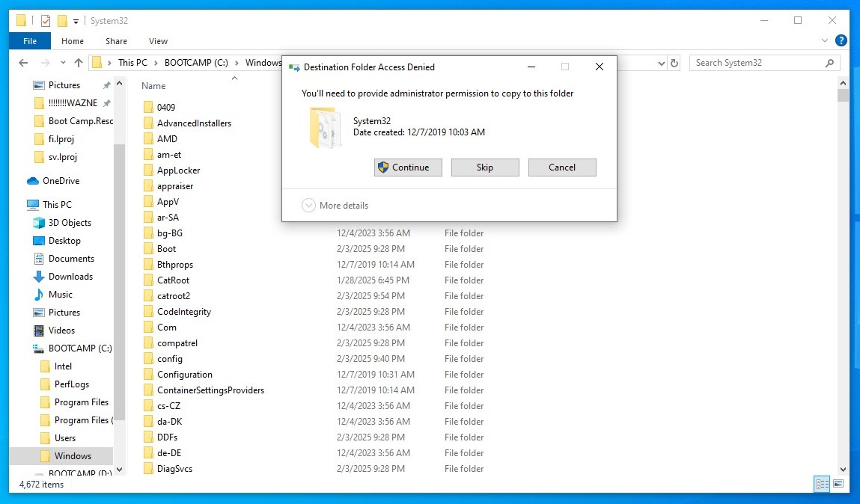This screenshot has height=504, width=860.
Task: Cancel the copy operation dialog
Action: tap(562, 168)
